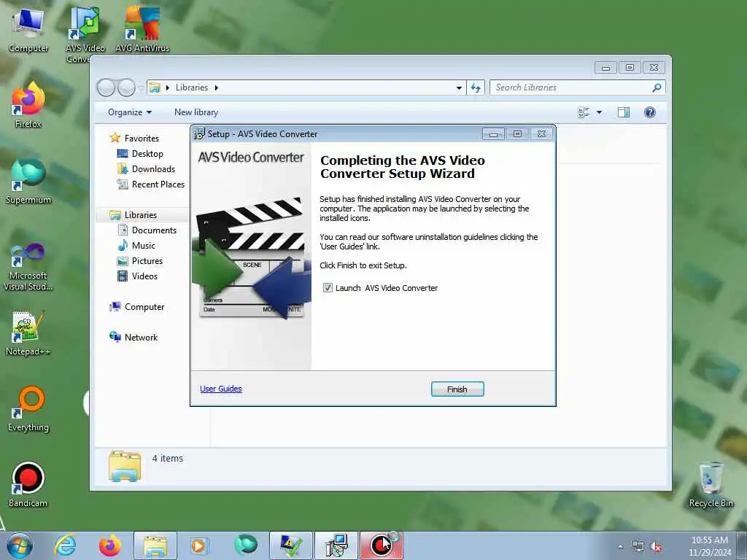
Task: Open the view options dropdown arrow
Action: pos(600,112)
